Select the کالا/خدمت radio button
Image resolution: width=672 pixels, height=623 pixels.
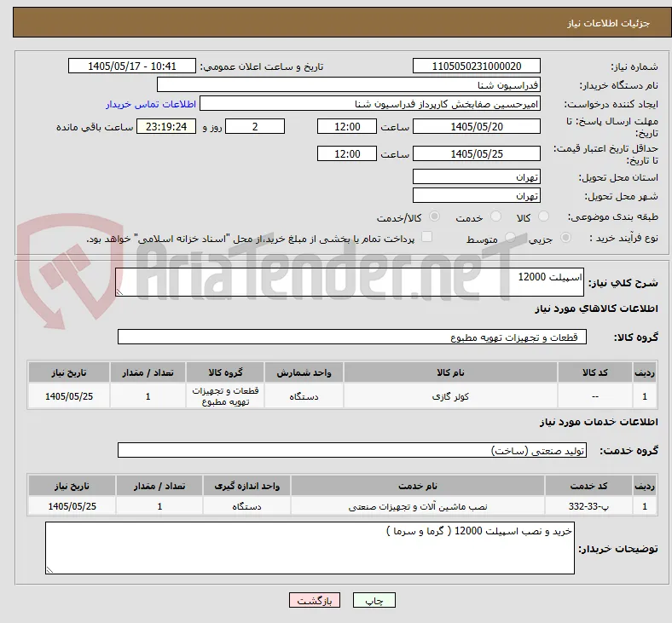[434, 216]
